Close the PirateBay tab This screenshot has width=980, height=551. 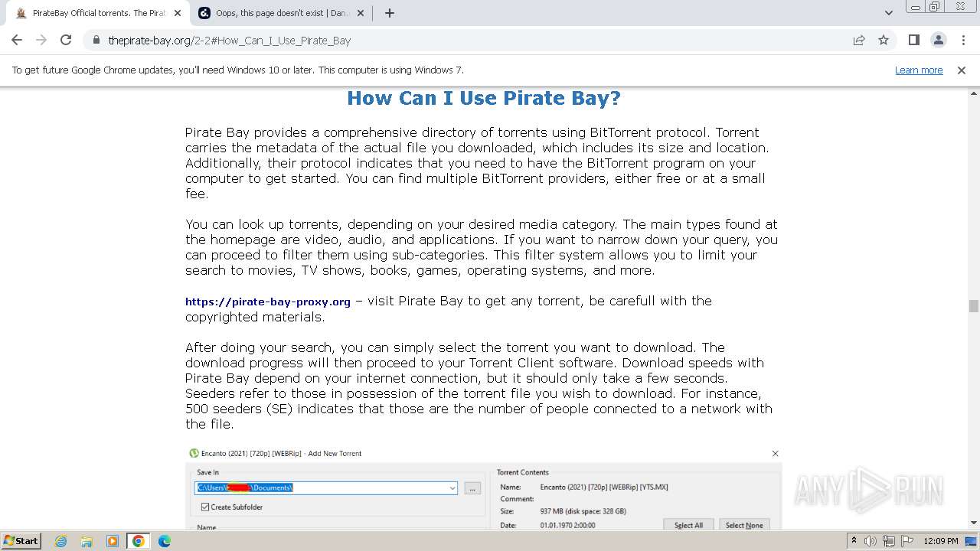pyautogui.click(x=178, y=13)
